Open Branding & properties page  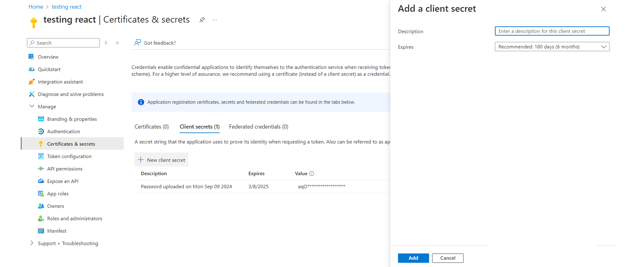tap(72, 119)
